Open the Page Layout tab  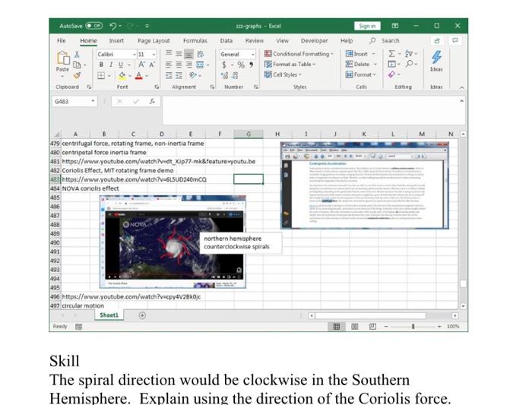[x=154, y=41]
